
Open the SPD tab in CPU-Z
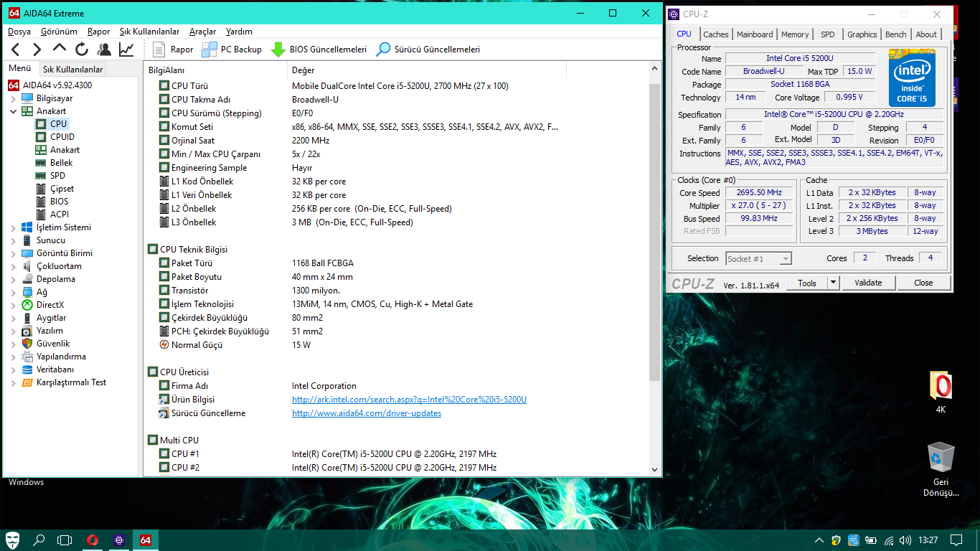coord(828,34)
